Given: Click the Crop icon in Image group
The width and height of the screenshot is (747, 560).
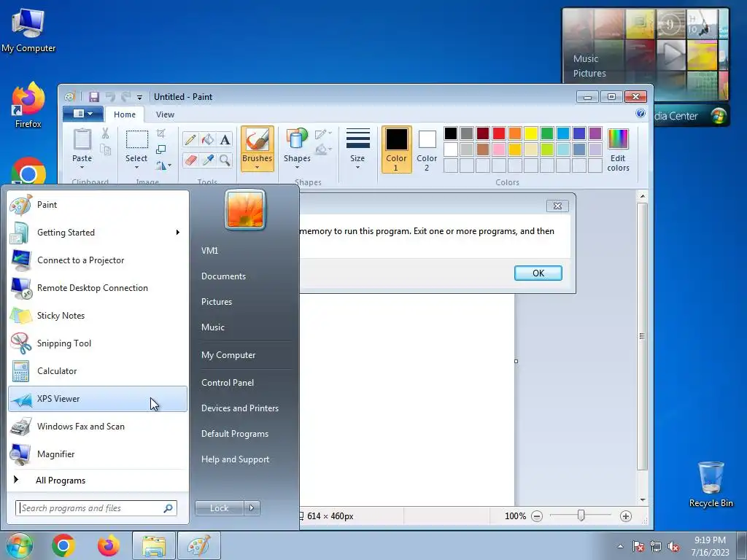Looking at the screenshot, I should click(x=161, y=133).
